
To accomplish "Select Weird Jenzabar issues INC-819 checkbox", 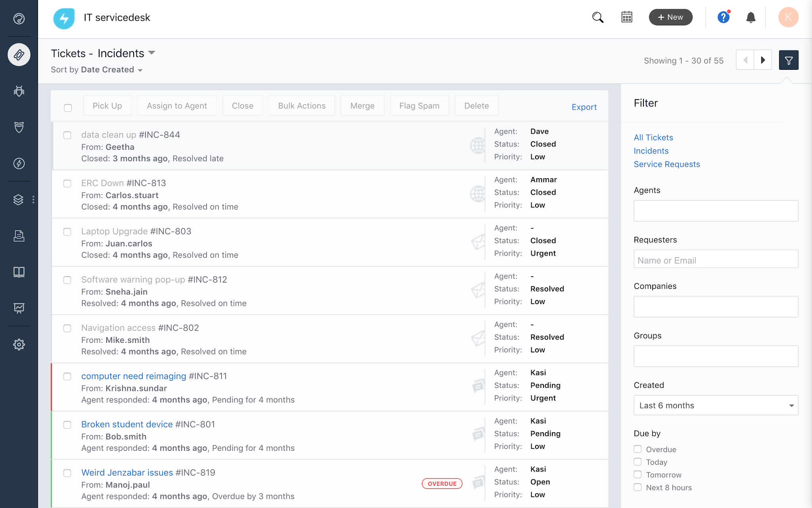I will [x=67, y=473].
